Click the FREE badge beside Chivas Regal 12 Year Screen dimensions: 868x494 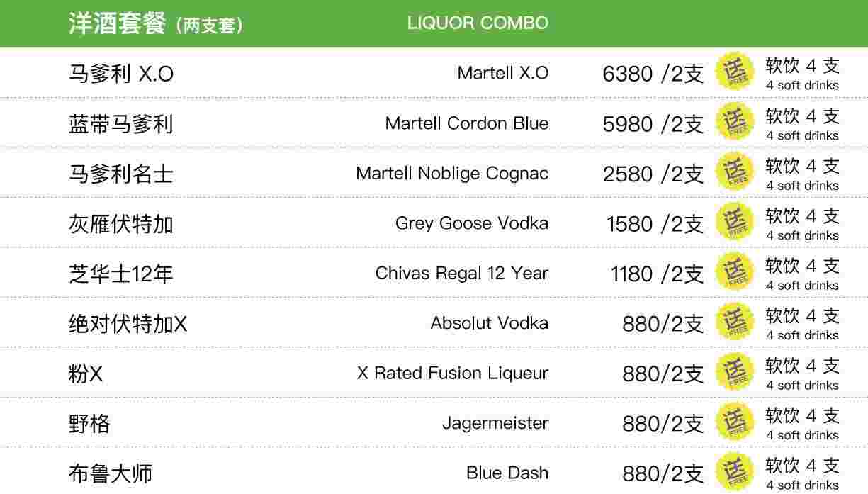[735, 271]
